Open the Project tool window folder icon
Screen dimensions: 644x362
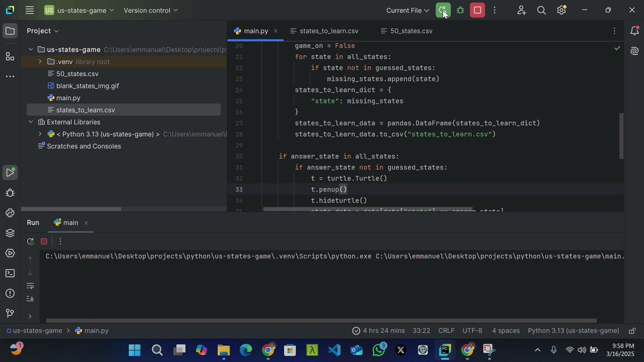tap(10, 31)
